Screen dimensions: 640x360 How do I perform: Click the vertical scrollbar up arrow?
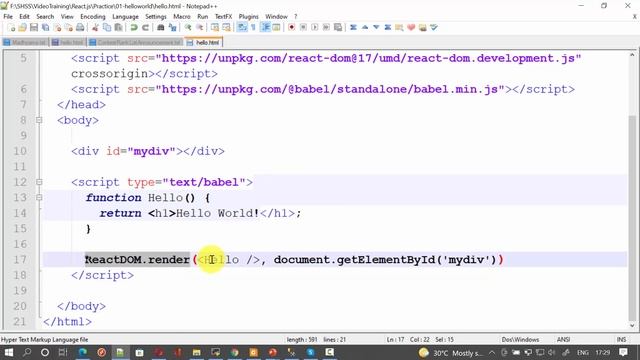[632, 55]
